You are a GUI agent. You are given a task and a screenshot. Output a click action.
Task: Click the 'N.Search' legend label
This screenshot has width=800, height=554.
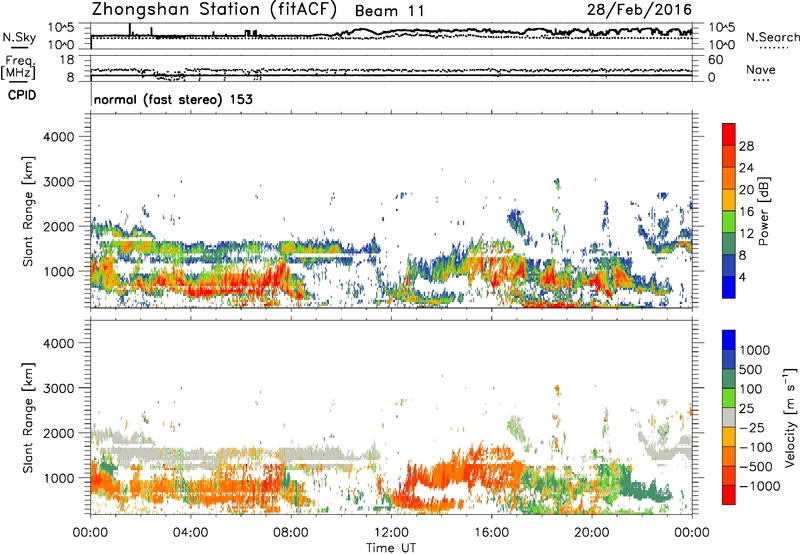tap(772, 37)
